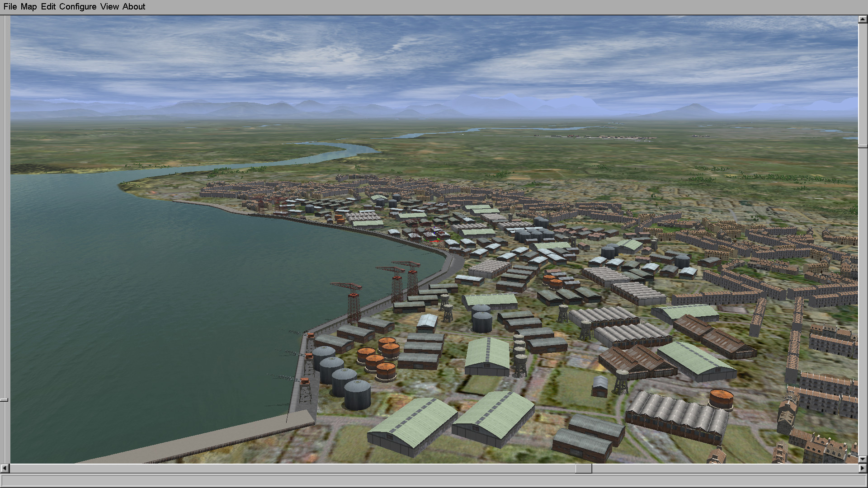
Task: Open the File menu
Action: pos(10,7)
